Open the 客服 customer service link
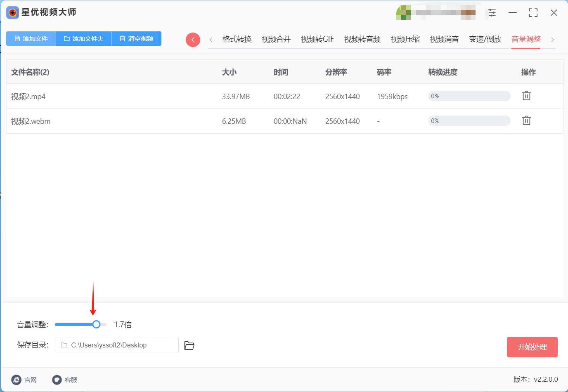The width and height of the screenshot is (568, 392). tap(65, 380)
